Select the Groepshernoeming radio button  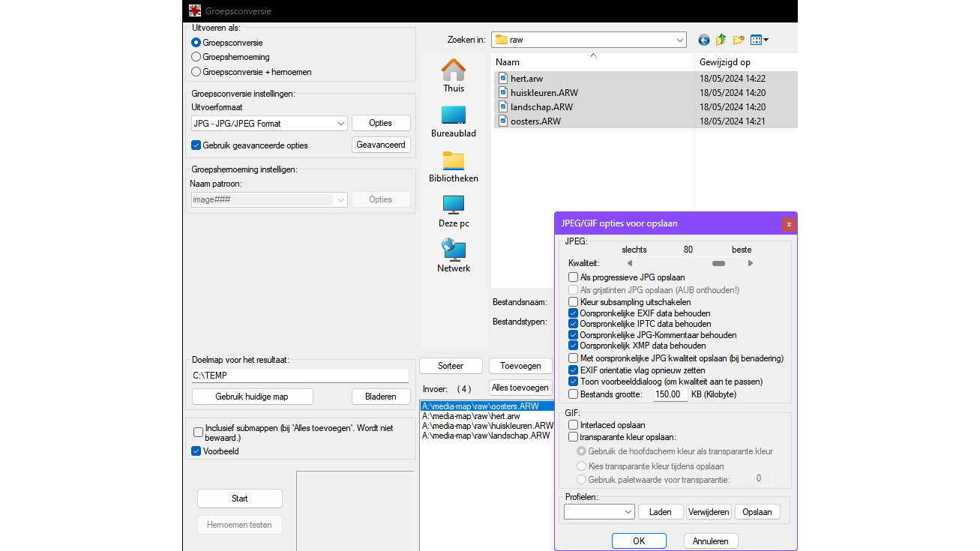196,57
